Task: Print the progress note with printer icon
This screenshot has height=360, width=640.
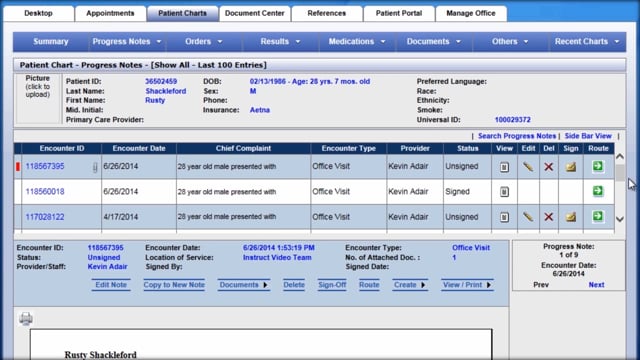Action: pos(26,318)
